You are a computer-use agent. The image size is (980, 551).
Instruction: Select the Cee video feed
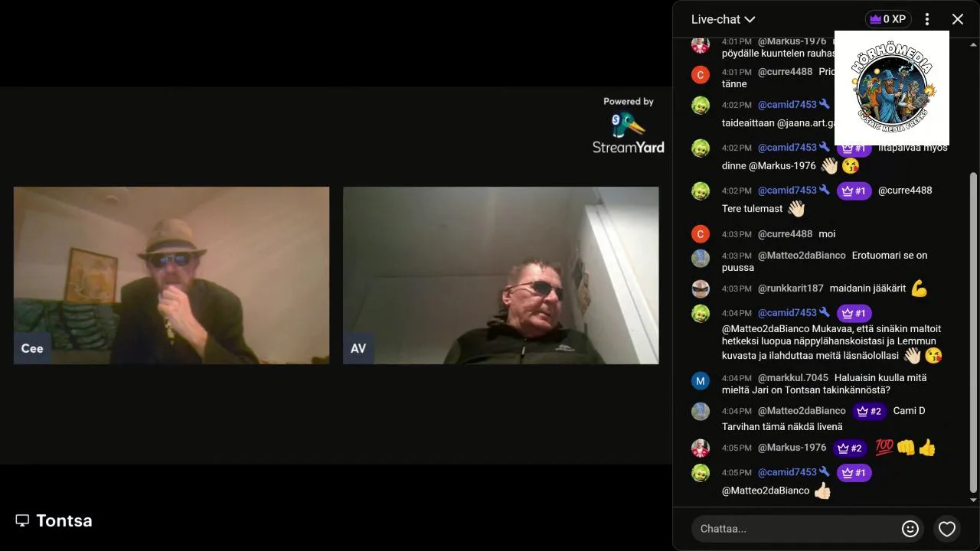point(171,275)
